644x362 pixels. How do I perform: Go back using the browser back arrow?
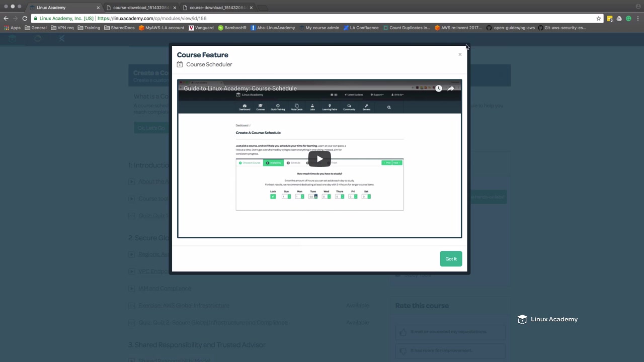(x=6, y=18)
